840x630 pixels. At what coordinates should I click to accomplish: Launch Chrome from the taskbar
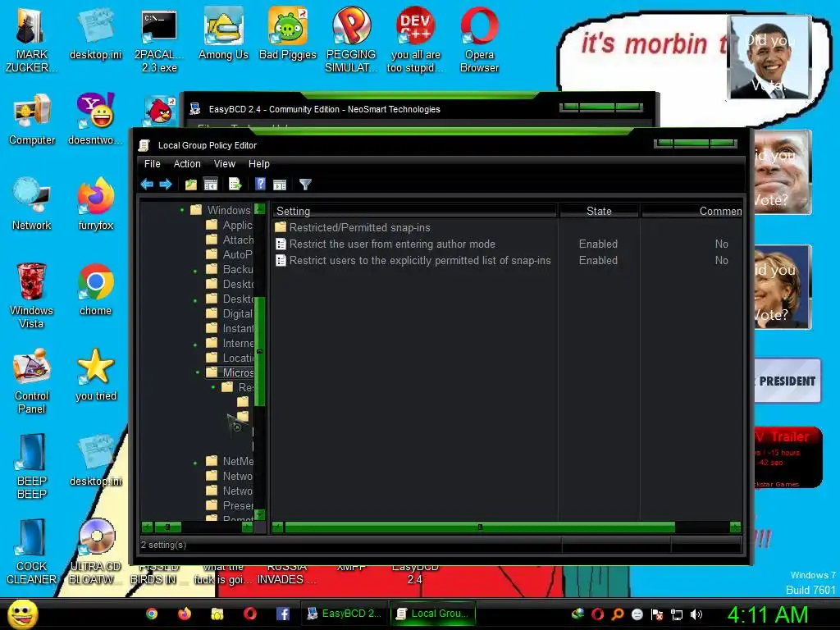point(152,614)
